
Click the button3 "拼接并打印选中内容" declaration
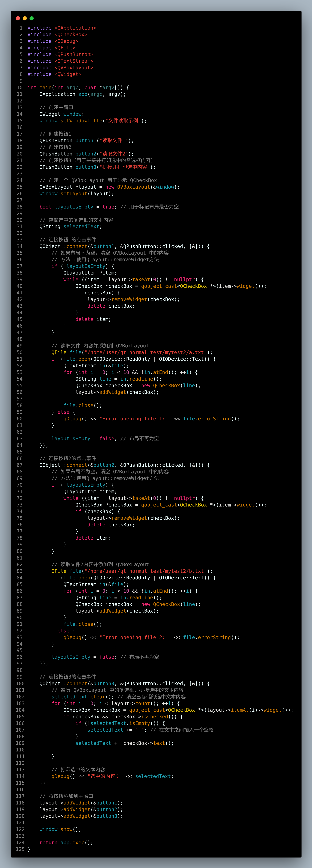pyautogui.click(x=98, y=167)
